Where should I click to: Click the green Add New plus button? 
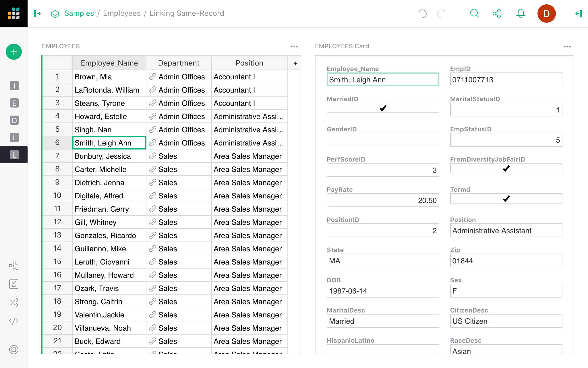[x=14, y=52]
